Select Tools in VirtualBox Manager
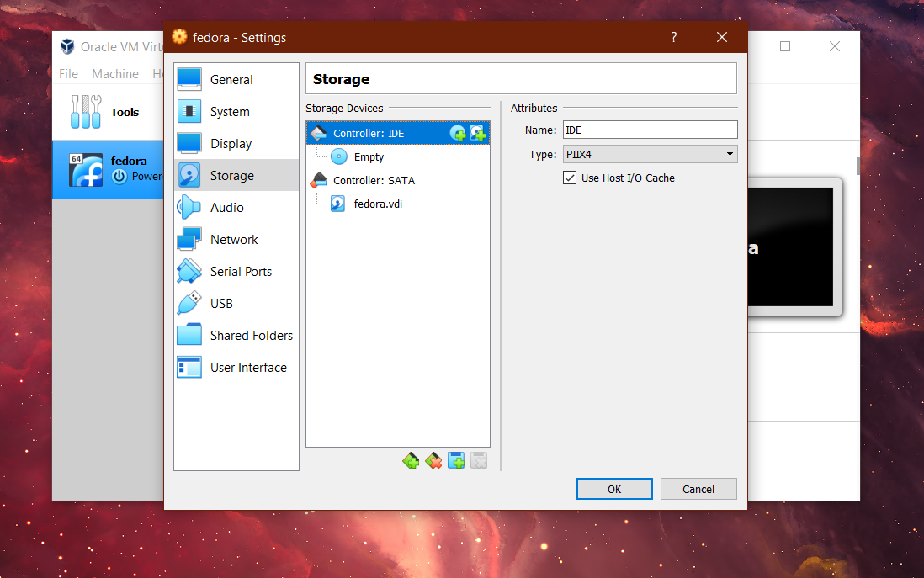Screen dimensions: 924x578 point(108,112)
